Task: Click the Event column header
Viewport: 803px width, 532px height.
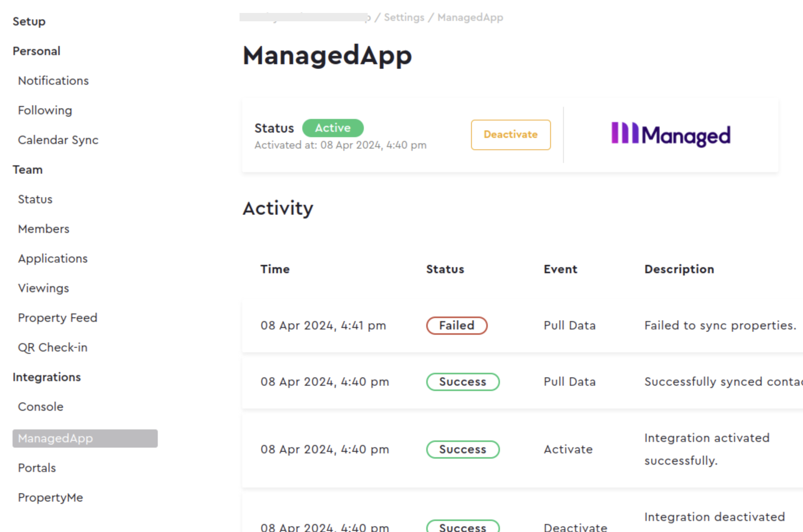Action: [x=560, y=269]
